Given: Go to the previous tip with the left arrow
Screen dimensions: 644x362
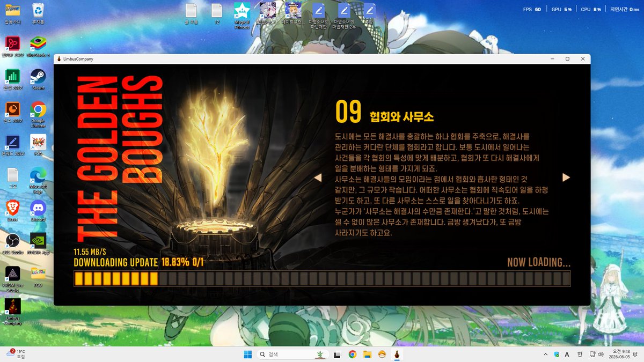Looking at the screenshot, I should click(318, 178).
